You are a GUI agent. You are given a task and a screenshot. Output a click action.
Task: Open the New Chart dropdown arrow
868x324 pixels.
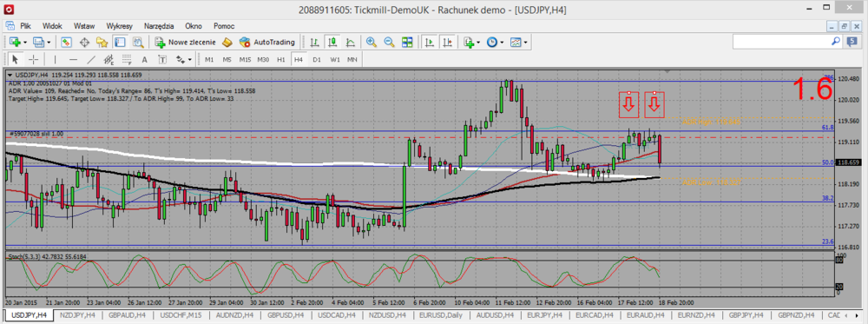(x=25, y=42)
